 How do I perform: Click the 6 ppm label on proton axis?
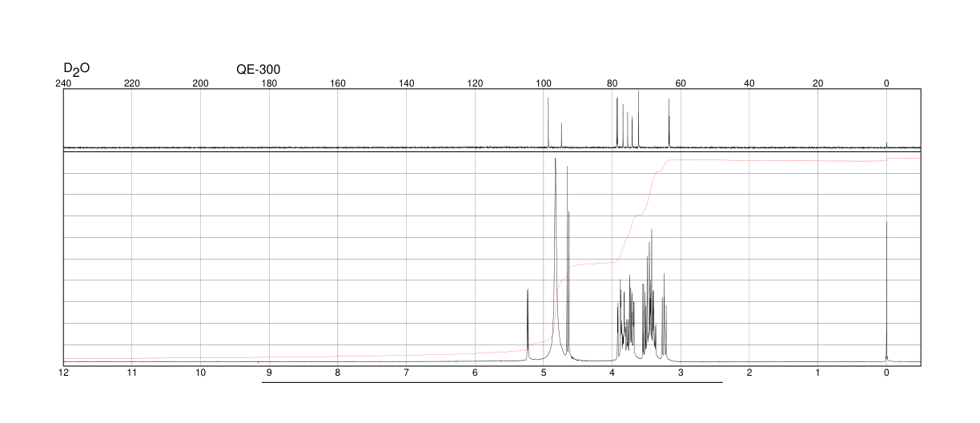(475, 373)
